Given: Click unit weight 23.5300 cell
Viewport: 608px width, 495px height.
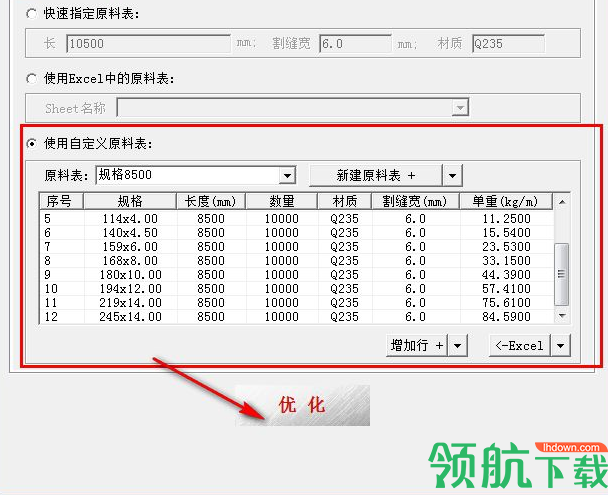Looking at the screenshot, I should (x=506, y=247).
